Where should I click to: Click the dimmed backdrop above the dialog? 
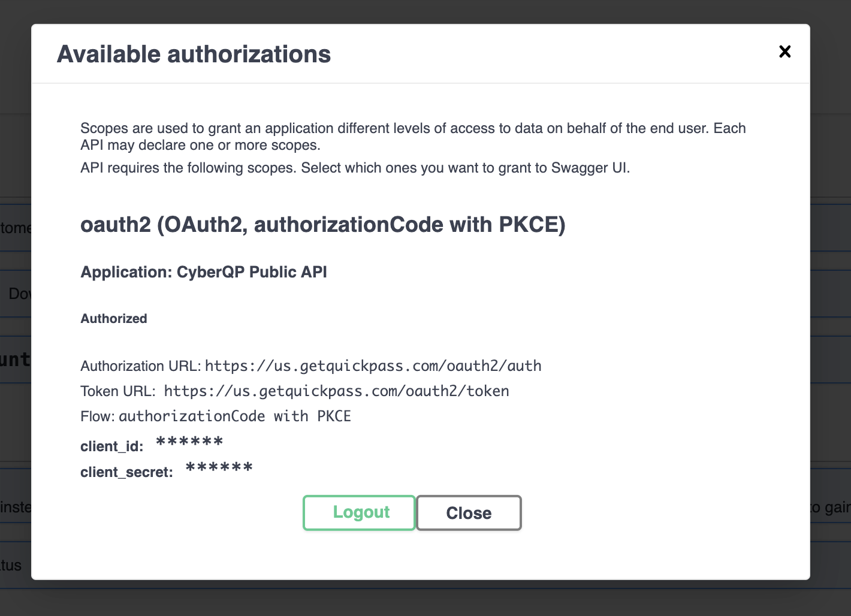pyautogui.click(x=425, y=11)
